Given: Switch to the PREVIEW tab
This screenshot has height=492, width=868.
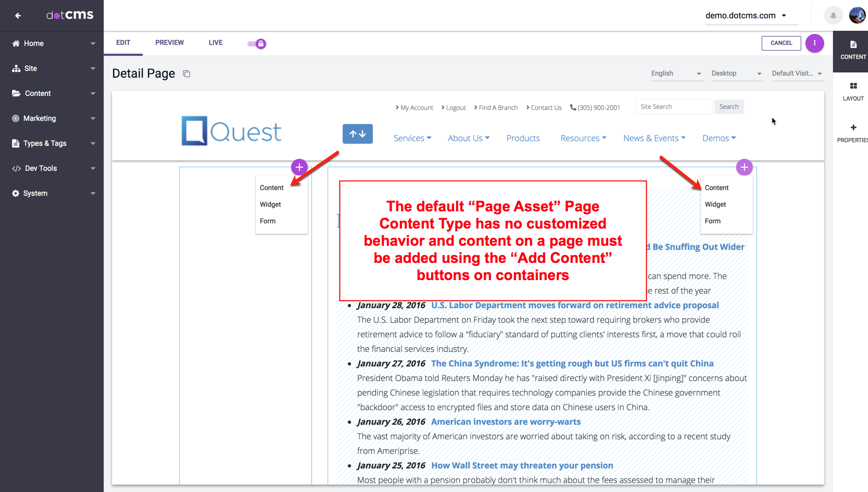Looking at the screenshot, I should click(169, 43).
